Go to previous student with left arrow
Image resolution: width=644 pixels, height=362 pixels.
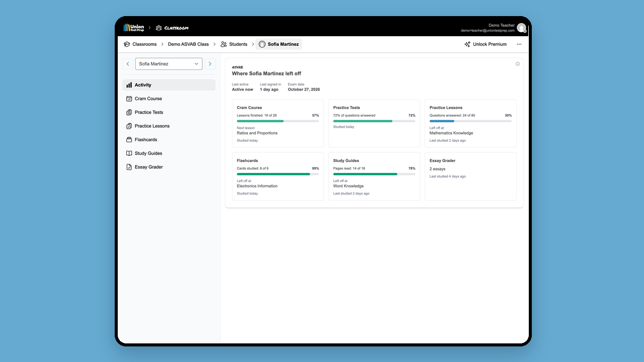pos(128,64)
